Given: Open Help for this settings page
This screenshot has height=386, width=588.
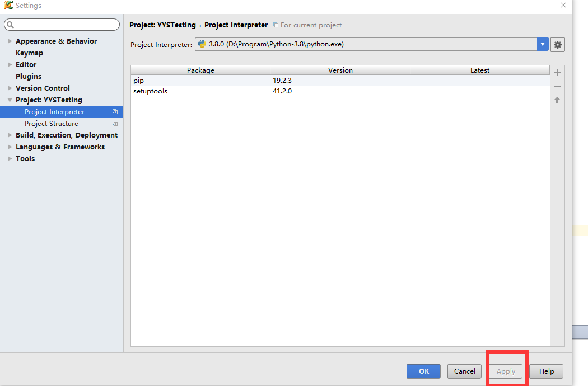Looking at the screenshot, I should [546, 371].
